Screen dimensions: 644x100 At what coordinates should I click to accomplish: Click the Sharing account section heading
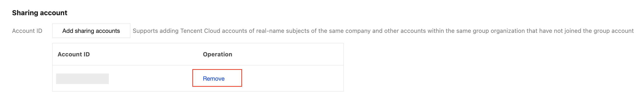39,13
